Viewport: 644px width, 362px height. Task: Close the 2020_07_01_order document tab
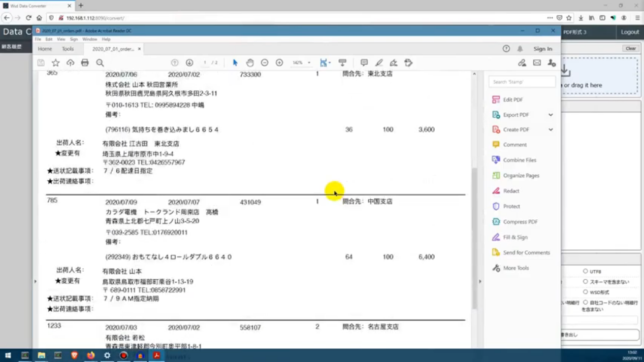pos(139,49)
